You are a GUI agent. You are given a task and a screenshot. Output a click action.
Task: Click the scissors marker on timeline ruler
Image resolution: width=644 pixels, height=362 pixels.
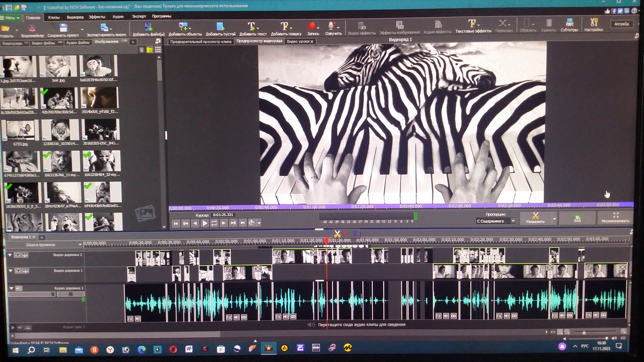337,234
